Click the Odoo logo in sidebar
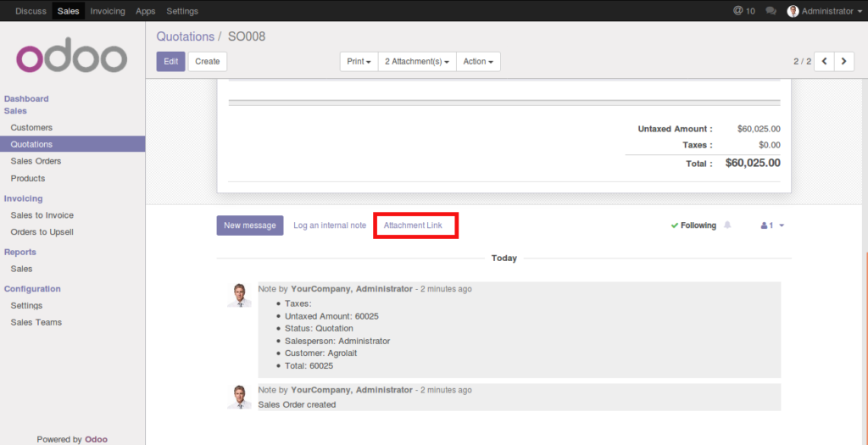This screenshot has height=445, width=868. (72, 55)
